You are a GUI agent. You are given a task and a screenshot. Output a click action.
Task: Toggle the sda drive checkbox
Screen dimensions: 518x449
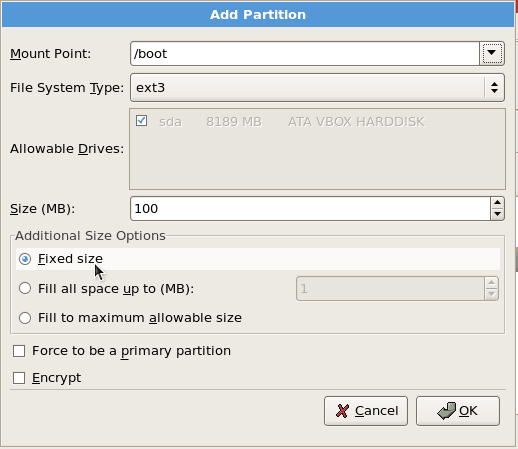[x=141, y=121]
